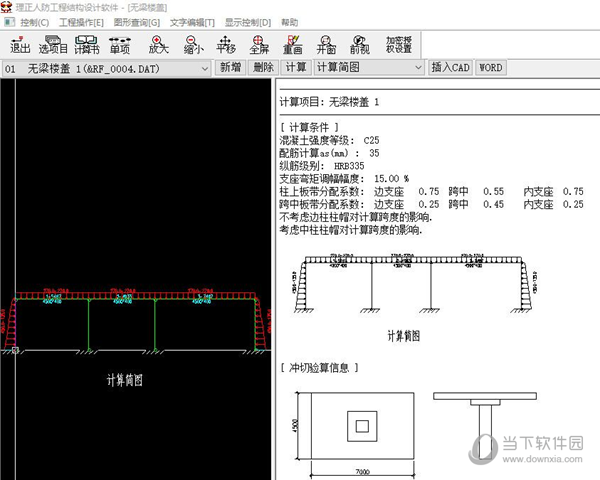Image resolution: width=600 pixels, height=480 pixels.
Task: Open the 显示控制[D] menu
Action: [x=248, y=23]
